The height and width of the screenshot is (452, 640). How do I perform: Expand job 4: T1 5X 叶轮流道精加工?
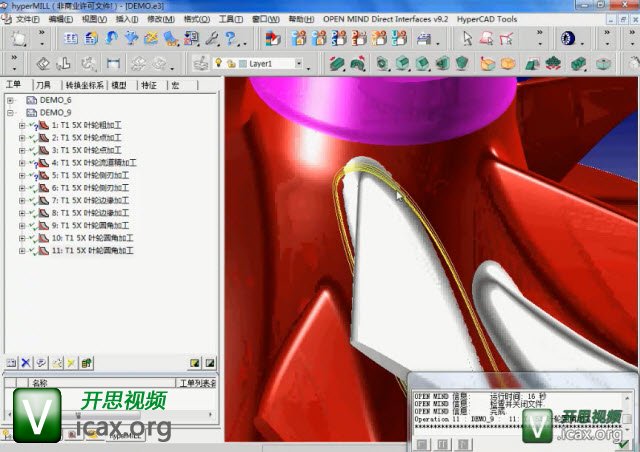pyautogui.click(x=22, y=163)
